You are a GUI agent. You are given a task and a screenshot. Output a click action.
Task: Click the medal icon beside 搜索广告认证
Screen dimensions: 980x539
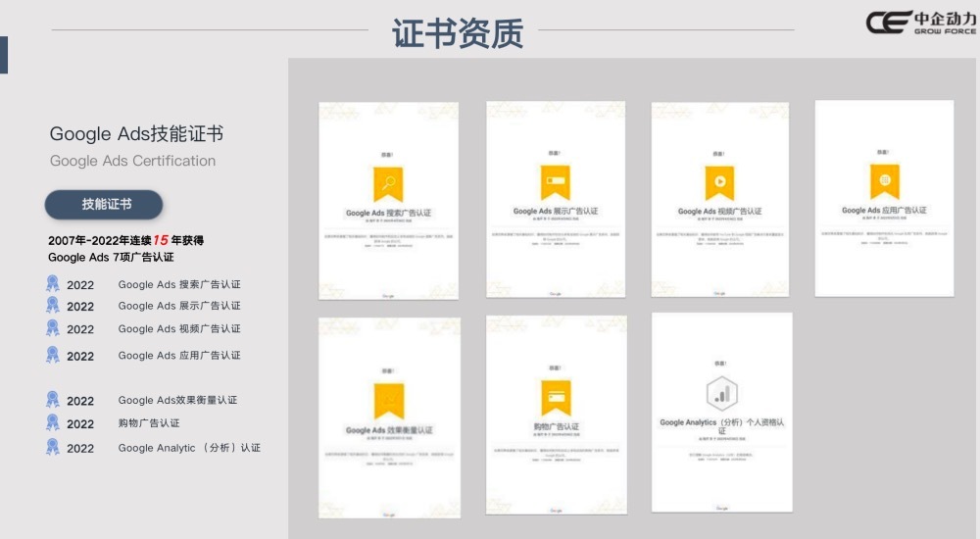53,284
